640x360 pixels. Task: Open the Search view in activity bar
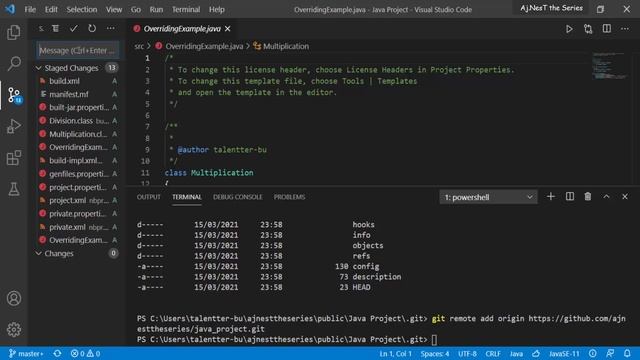pyautogui.click(x=14, y=63)
